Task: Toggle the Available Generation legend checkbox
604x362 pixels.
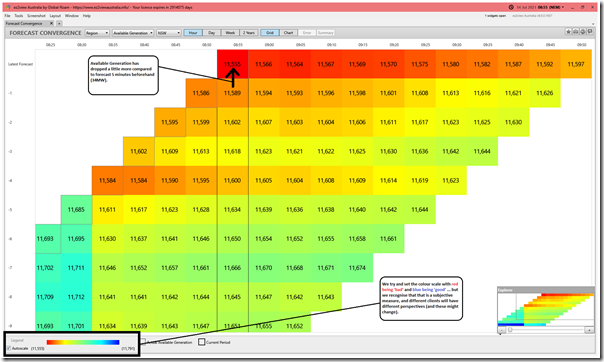Action: pos(143,342)
